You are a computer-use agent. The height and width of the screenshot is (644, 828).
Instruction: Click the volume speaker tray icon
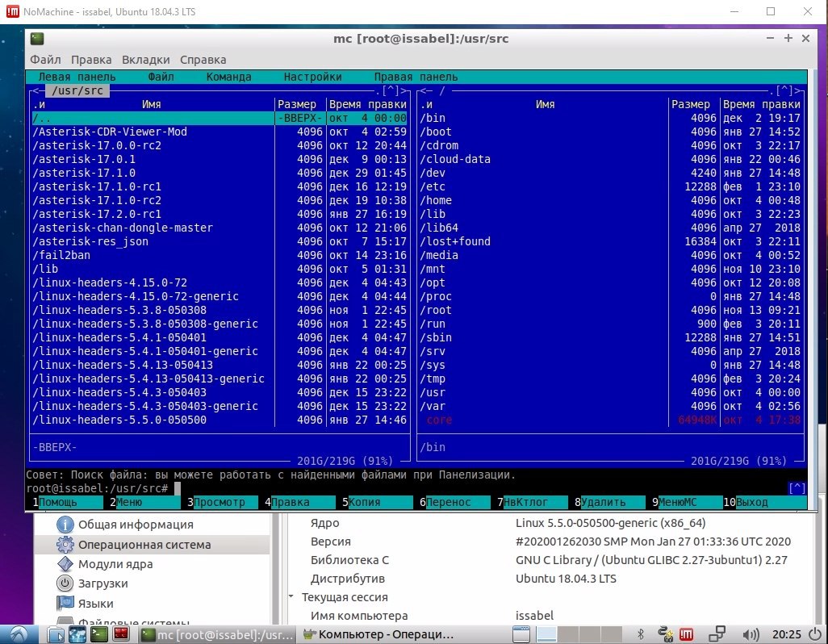[x=750, y=634]
